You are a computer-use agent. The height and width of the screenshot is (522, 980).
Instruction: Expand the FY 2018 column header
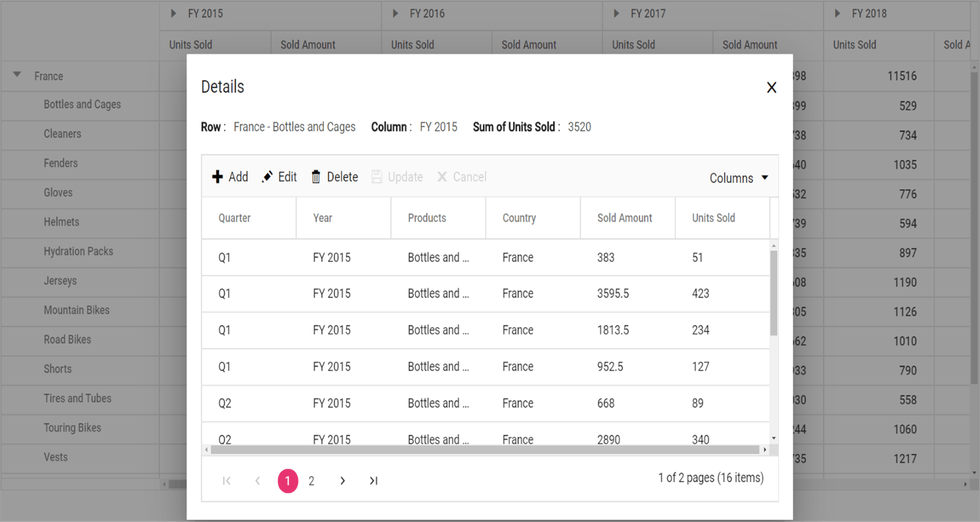[838, 13]
